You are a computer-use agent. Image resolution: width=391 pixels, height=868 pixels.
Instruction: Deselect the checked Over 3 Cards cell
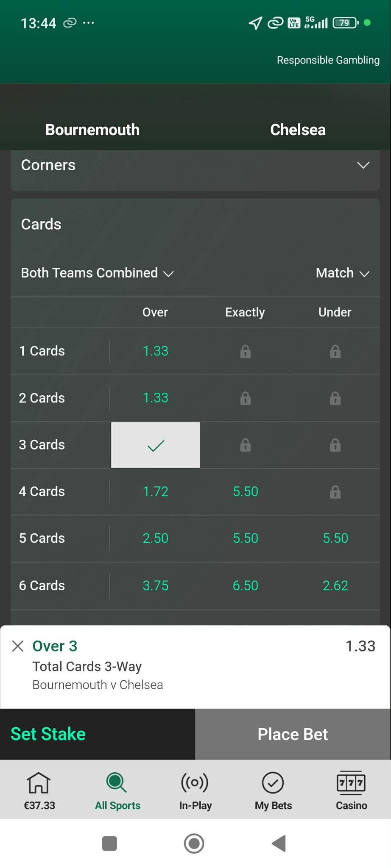click(155, 445)
